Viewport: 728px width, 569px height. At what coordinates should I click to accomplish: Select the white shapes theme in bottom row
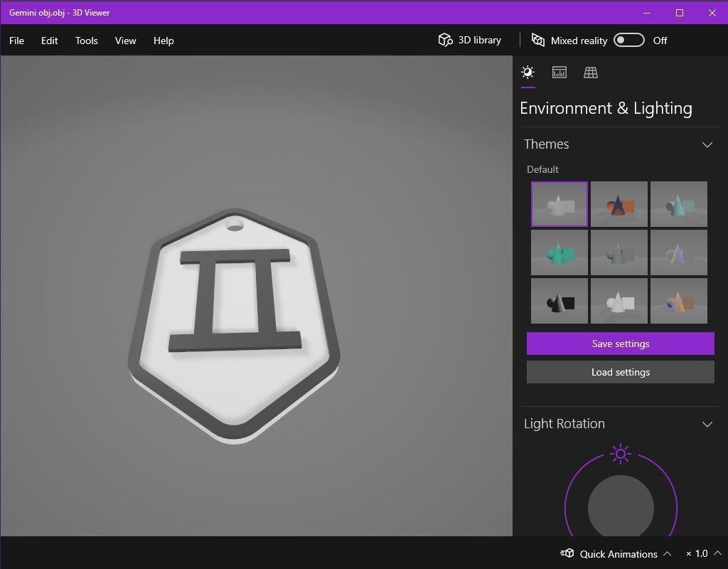click(619, 301)
